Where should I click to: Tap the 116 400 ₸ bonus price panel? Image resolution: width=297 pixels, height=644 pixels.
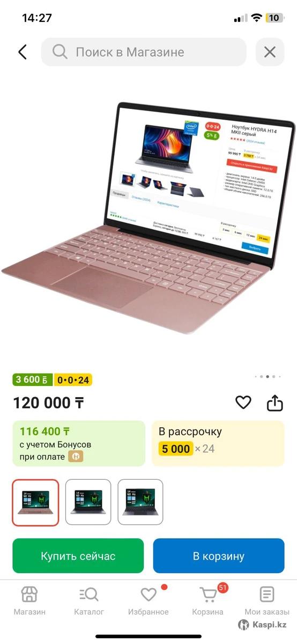pos(79,443)
